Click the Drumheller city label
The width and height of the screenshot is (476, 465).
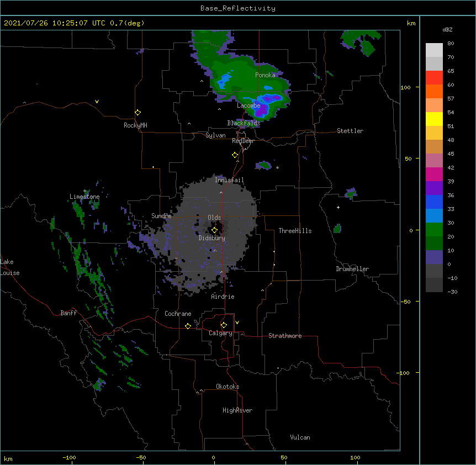352,269
